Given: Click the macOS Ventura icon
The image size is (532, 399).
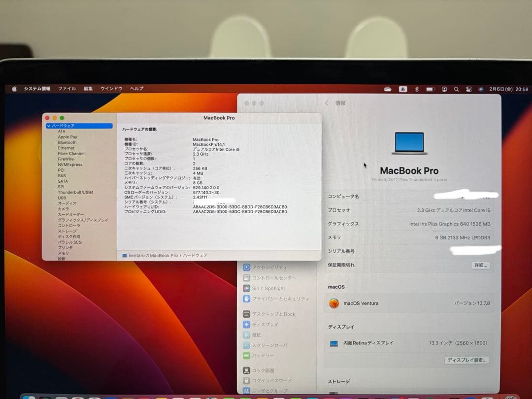Looking at the screenshot, I should 334,303.
